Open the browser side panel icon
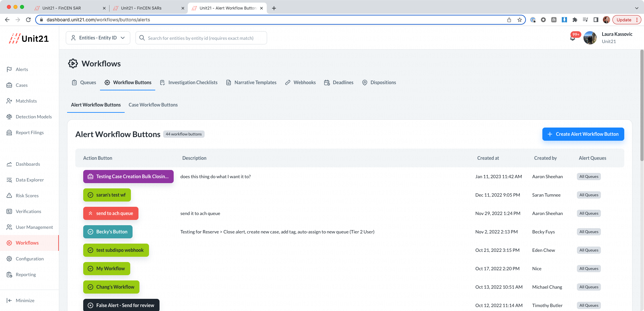The height and width of the screenshot is (311, 644). (596, 20)
